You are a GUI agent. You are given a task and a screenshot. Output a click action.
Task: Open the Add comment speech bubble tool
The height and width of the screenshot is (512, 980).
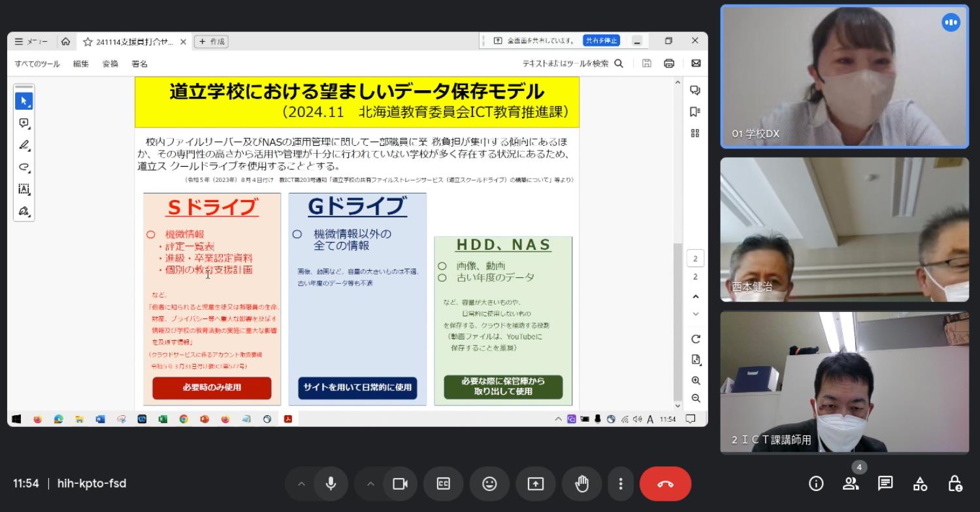(23, 124)
